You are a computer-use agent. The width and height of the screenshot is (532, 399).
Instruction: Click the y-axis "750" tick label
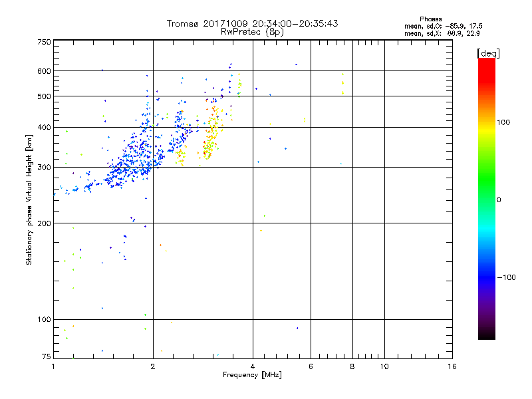[x=44, y=42]
